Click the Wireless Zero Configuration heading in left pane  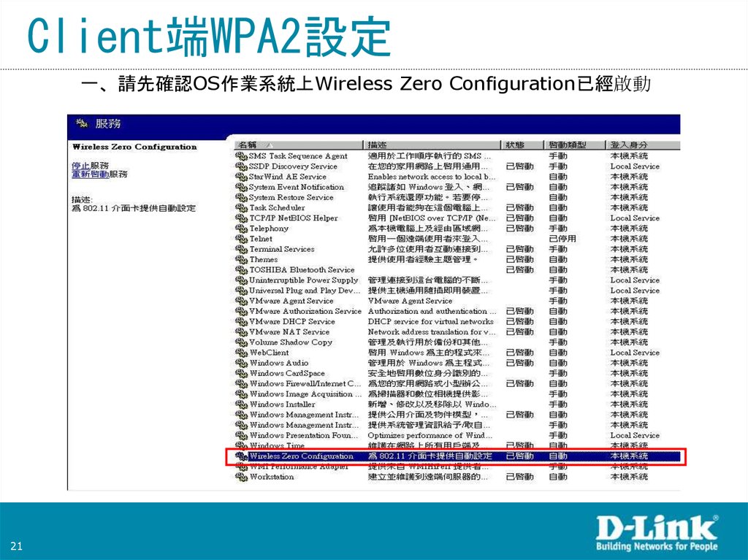[x=134, y=147]
